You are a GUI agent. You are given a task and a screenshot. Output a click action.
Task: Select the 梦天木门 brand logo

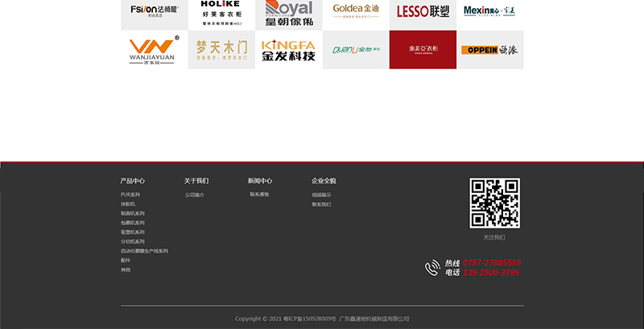(221, 50)
